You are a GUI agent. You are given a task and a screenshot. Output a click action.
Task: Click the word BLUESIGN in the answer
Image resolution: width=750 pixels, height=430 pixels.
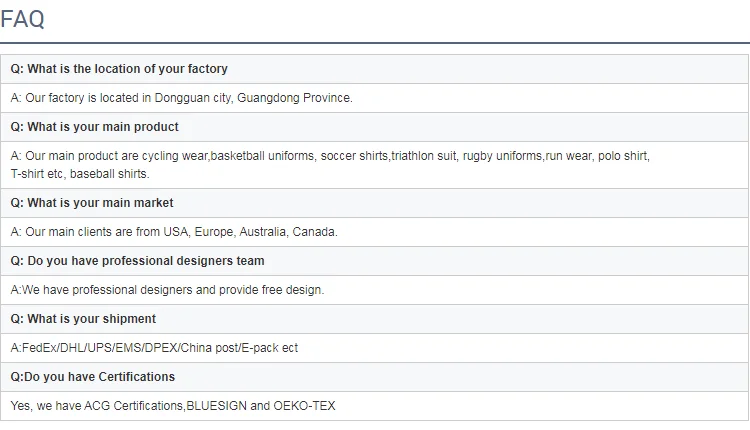click(x=216, y=406)
